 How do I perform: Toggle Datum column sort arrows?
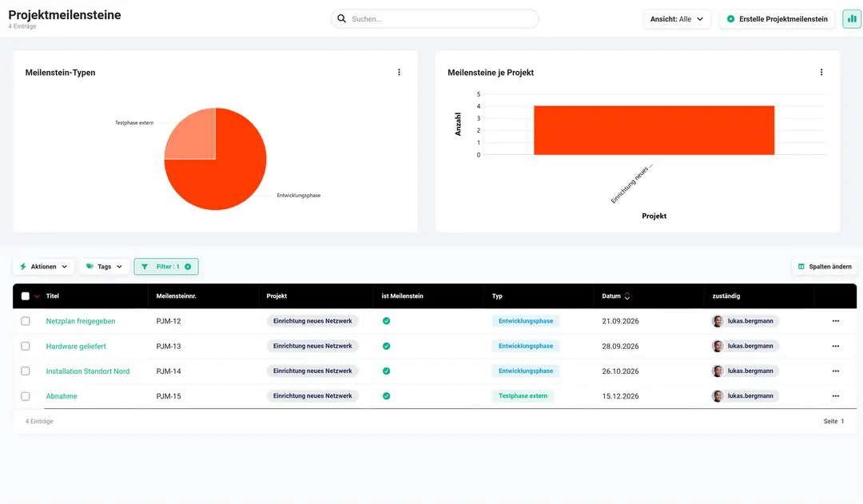click(x=627, y=296)
